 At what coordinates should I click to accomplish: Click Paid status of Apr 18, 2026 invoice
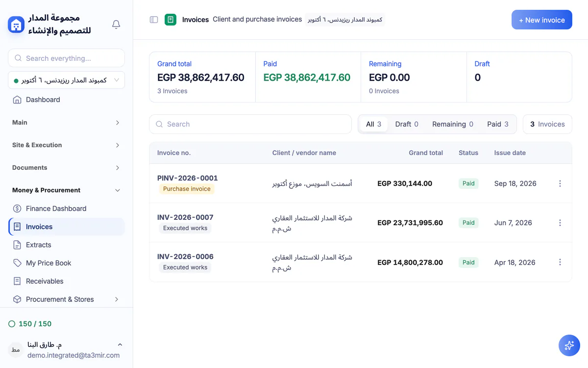click(468, 263)
